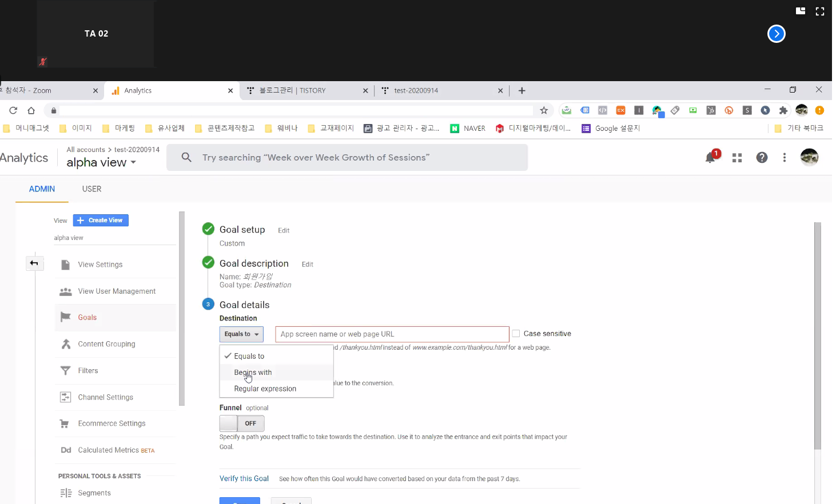The image size is (836, 504).
Task: Open Ecommerce Settings cart icon
Action: tap(66, 423)
